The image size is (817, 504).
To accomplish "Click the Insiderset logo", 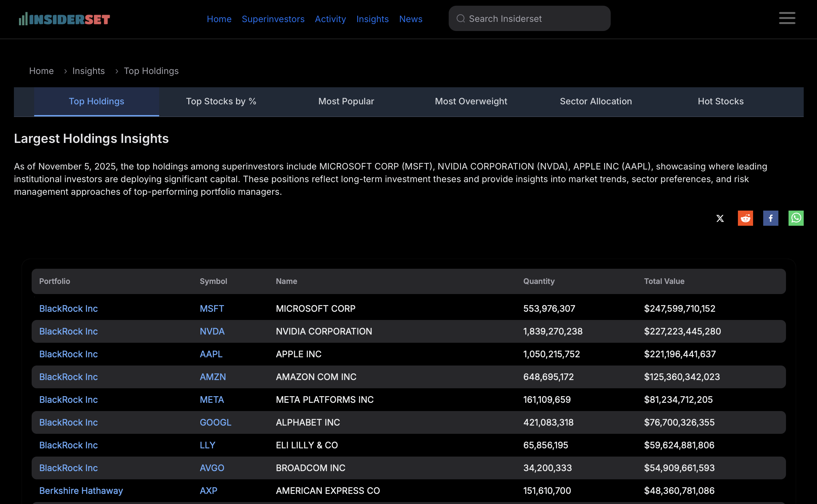I will click(64, 19).
